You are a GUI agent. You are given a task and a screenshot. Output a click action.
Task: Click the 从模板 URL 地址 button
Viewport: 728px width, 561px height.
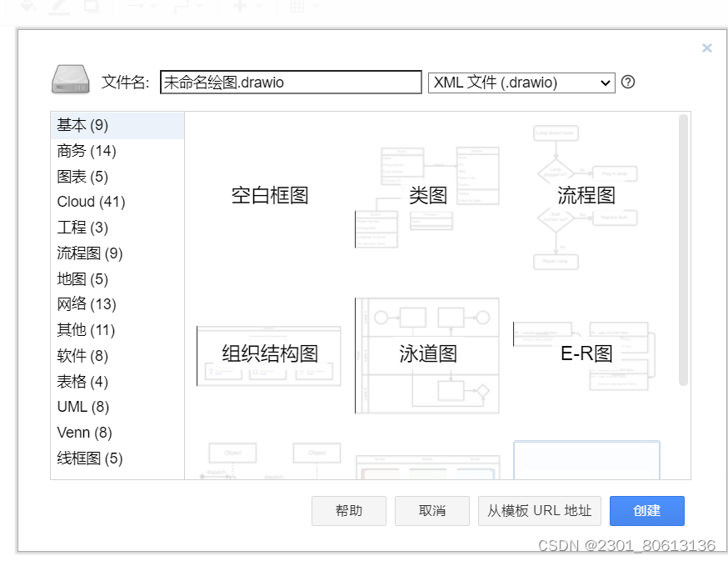[x=539, y=511]
